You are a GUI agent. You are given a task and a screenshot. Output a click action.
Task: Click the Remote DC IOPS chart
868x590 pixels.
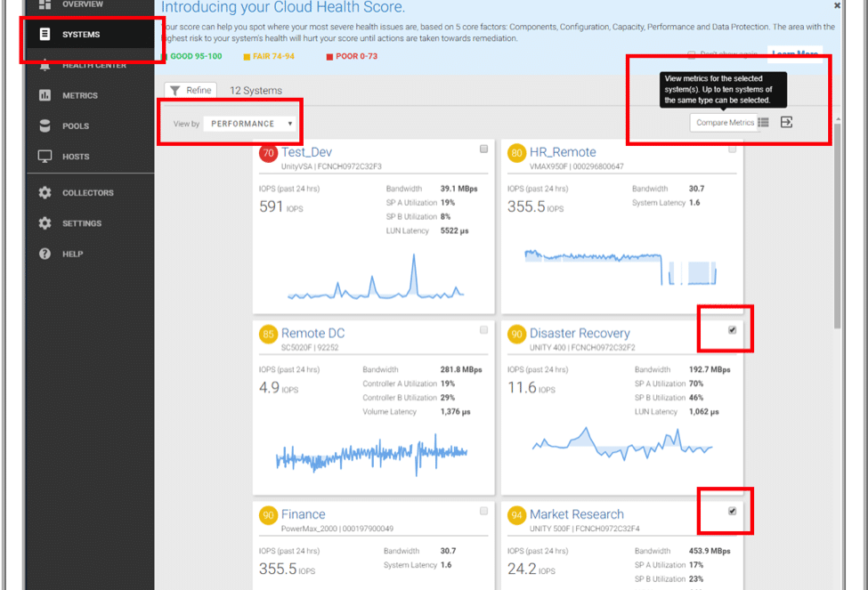(372, 454)
